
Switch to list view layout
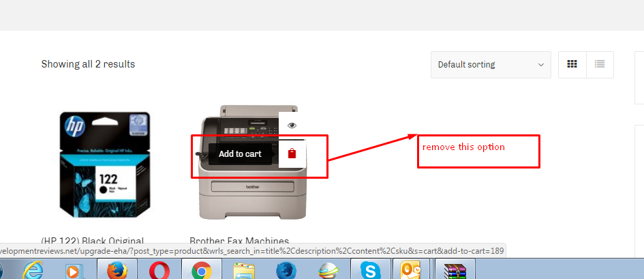600,65
